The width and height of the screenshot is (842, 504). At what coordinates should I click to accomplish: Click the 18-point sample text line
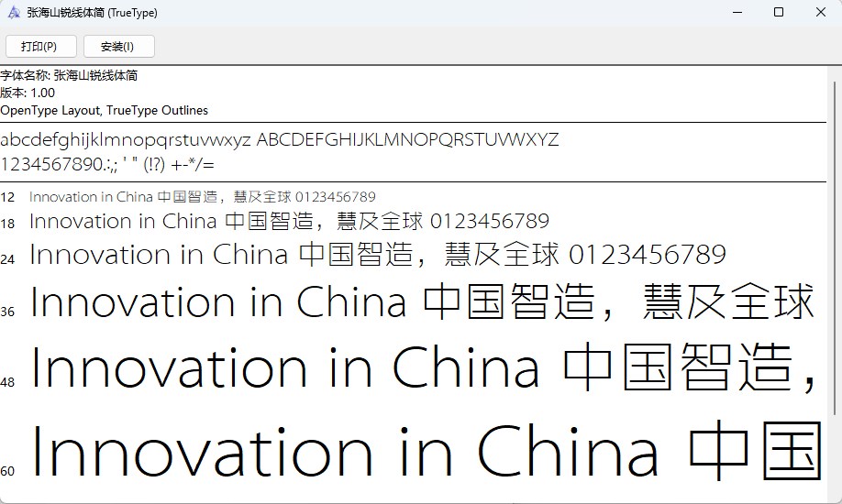pos(289,222)
